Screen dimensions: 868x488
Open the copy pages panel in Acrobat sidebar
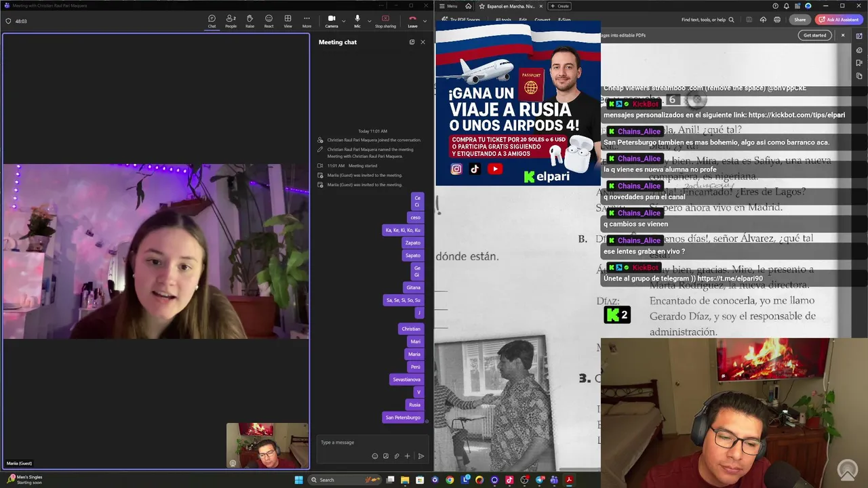click(859, 76)
